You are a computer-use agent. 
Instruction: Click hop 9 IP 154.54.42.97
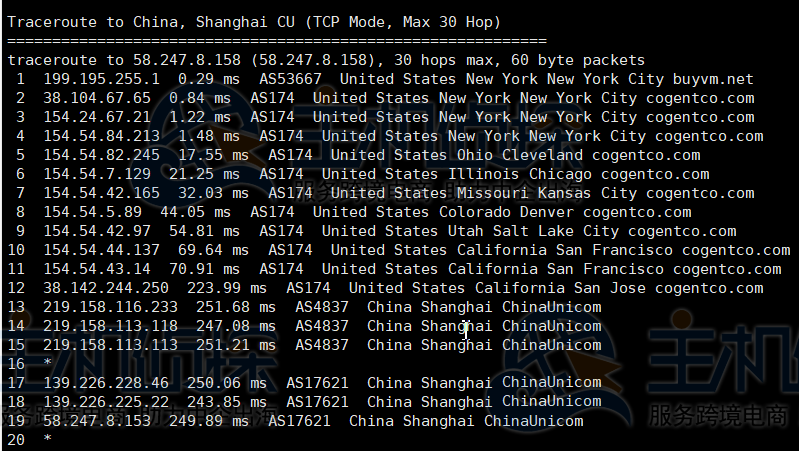coord(97,231)
